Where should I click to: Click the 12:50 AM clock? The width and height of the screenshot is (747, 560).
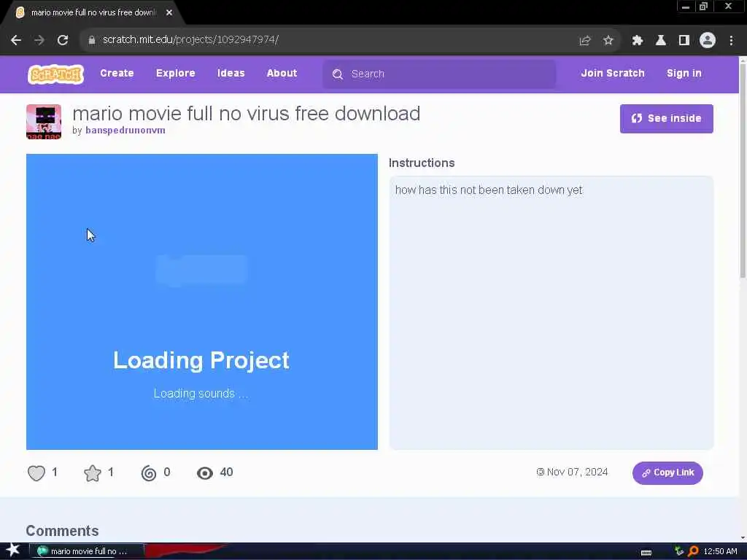pos(720,551)
